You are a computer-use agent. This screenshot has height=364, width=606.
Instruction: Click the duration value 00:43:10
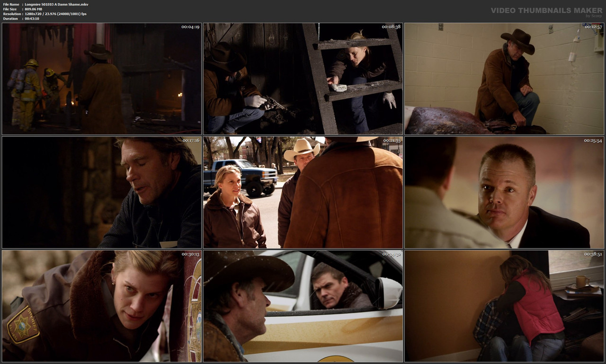(32, 18)
